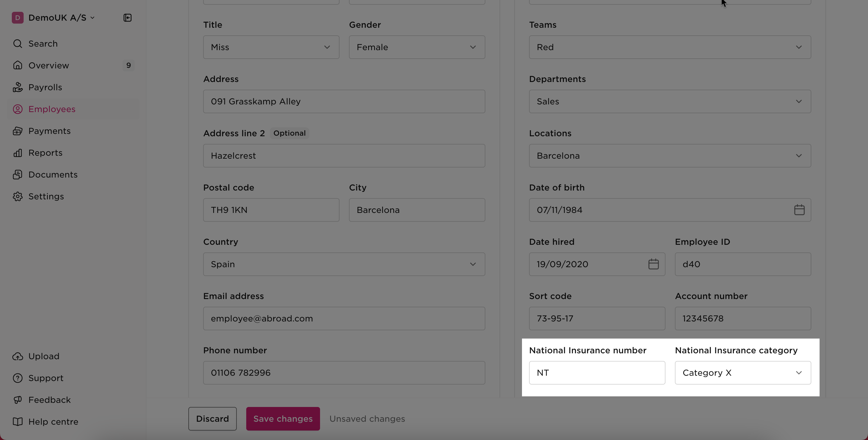Image resolution: width=868 pixels, height=440 pixels.
Task: Collapse the sidebar panel icon
Action: click(127, 17)
